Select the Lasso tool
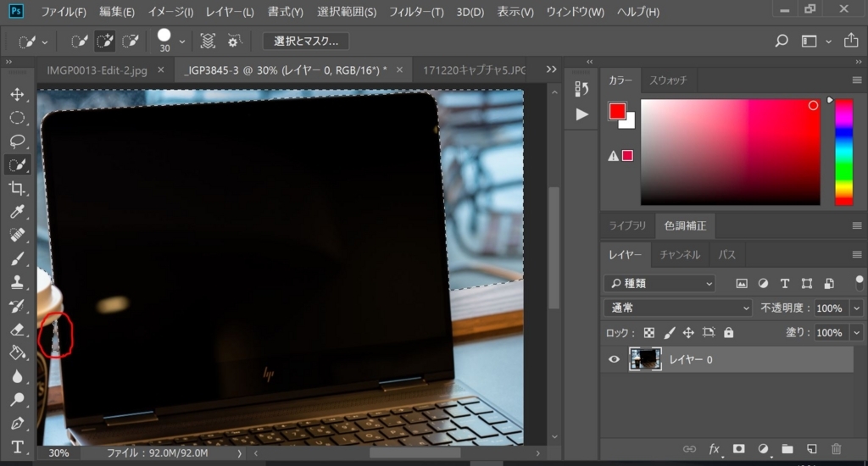Viewport: 868px width, 466px height. point(17,141)
